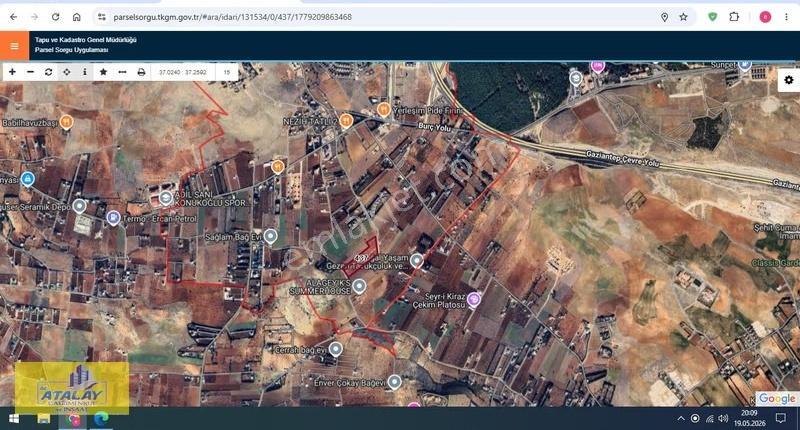Click the Yerleşim Pide Fırın pin
The width and height of the screenshot is (800, 430).
tap(384, 110)
